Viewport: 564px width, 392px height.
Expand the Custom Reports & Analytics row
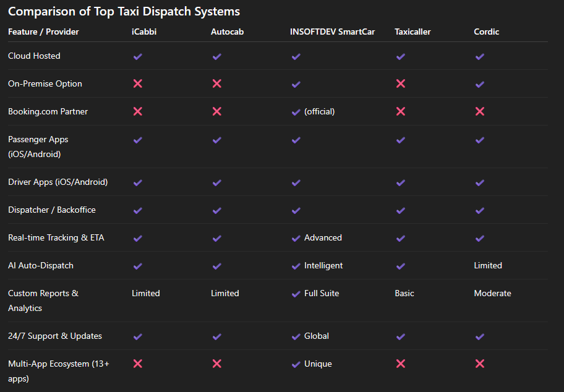43,300
